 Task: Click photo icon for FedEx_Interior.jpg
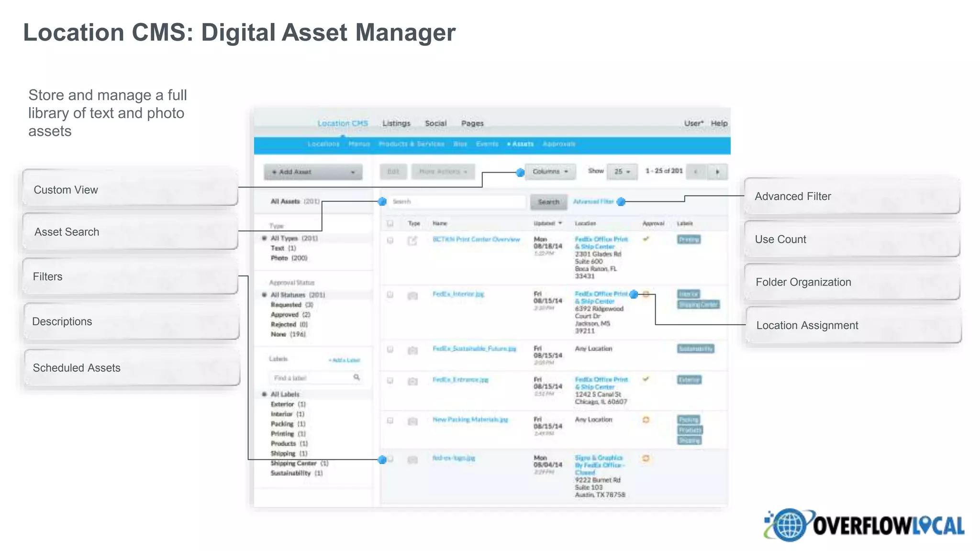pos(412,296)
